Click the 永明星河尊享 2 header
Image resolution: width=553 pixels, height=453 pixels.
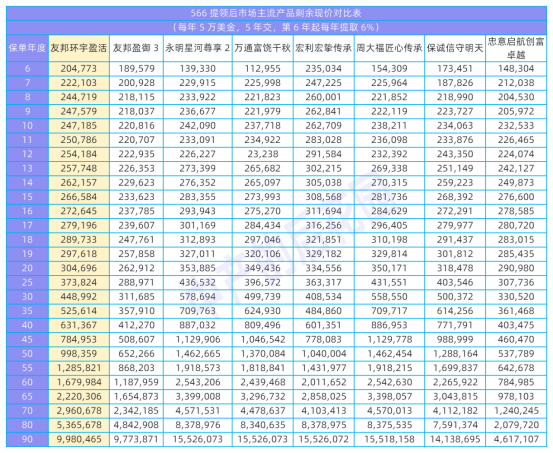tap(198, 48)
